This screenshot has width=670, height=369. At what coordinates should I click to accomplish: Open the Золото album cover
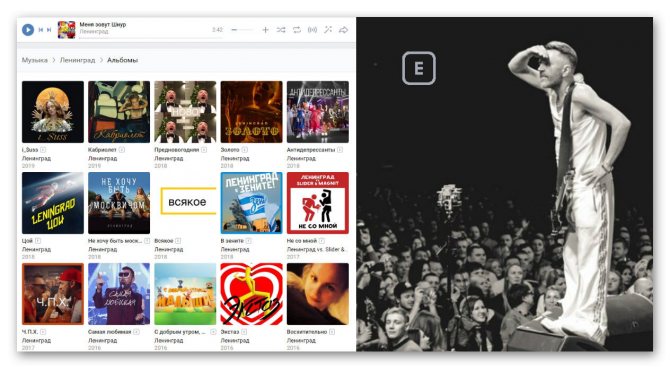(251, 112)
